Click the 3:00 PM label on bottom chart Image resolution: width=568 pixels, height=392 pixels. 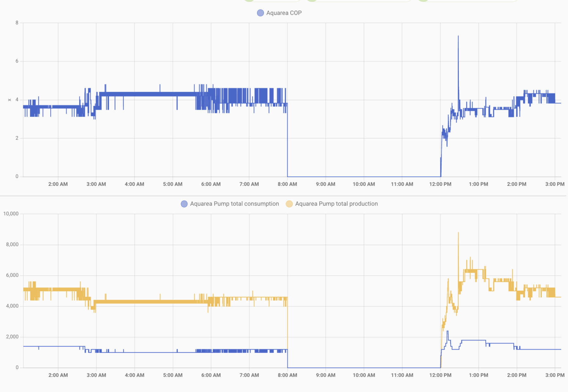click(554, 375)
